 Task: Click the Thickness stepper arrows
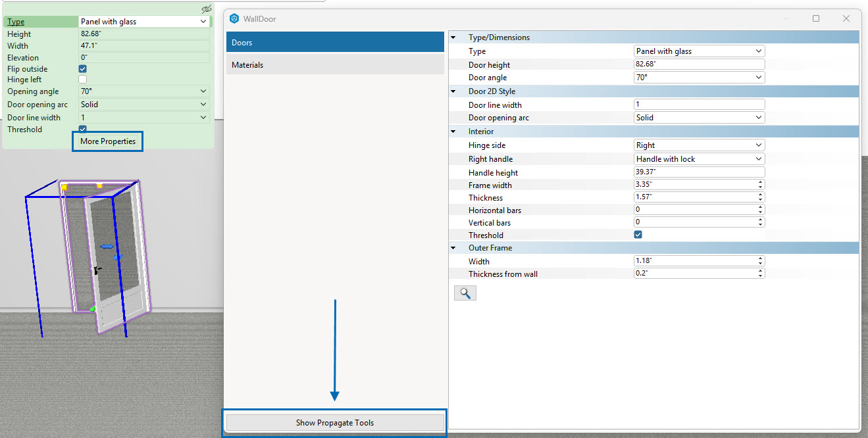[761, 197]
